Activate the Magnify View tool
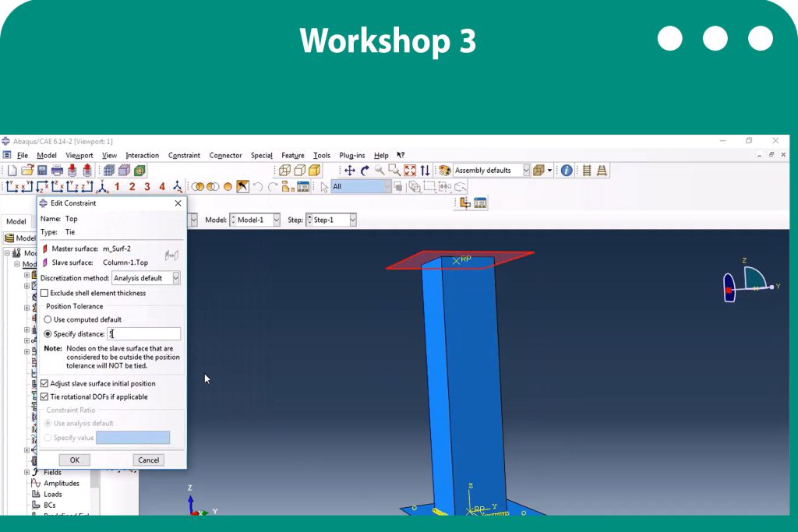This screenshot has width=798, height=532. [x=380, y=171]
